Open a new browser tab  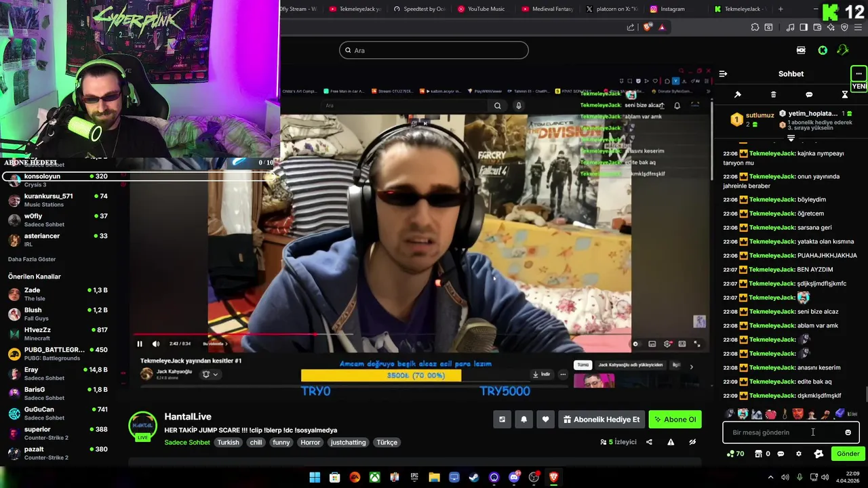pyautogui.click(x=781, y=9)
